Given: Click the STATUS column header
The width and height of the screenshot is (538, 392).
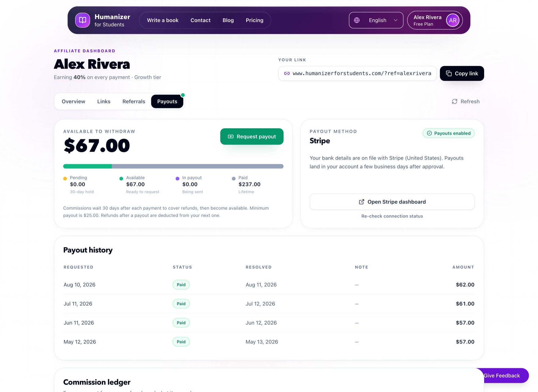Looking at the screenshot, I should [182, 267].
